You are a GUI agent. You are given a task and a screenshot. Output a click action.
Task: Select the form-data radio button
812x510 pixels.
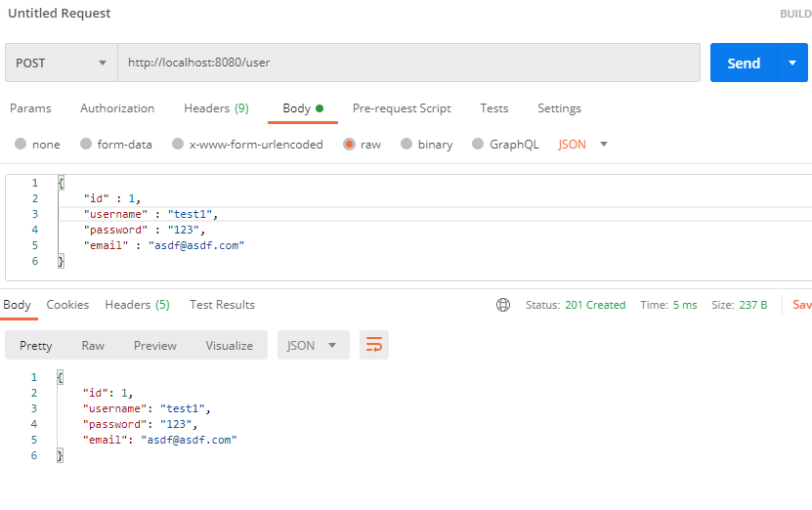(86, 144)
